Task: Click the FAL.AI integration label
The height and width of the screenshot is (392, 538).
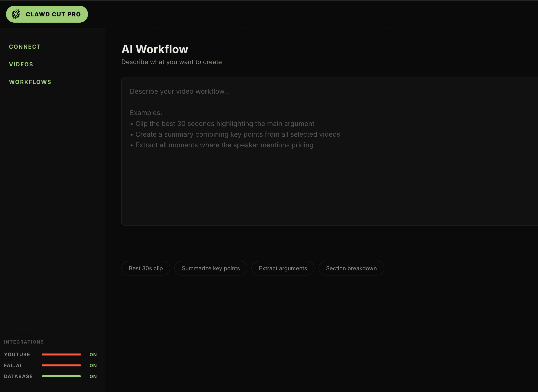Action: (x=13, y=365)
